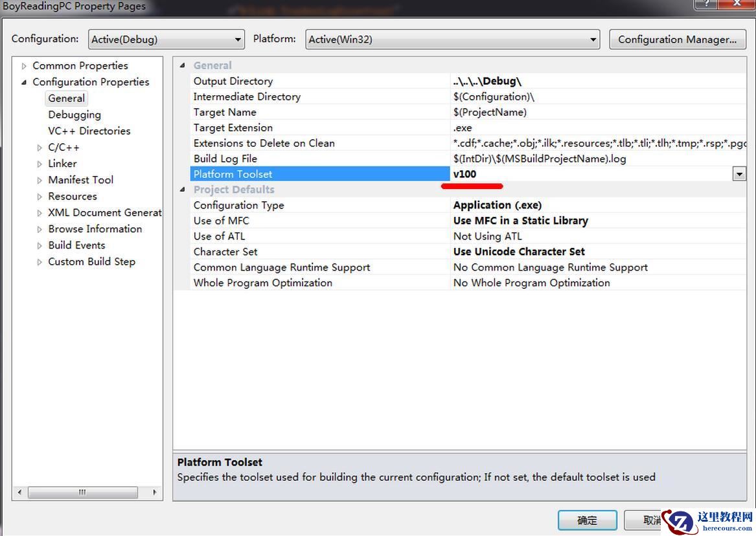The image size is (756, 536).
Task: Click the 确定 (OK) button
Action: [588, 520]
